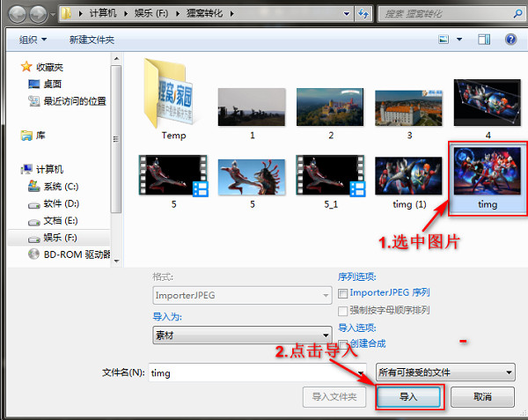Image resolution: width=528 pixels, height=420 pixels.
Task: Open the 组织 menu
Action: click(x=33, y=40)
